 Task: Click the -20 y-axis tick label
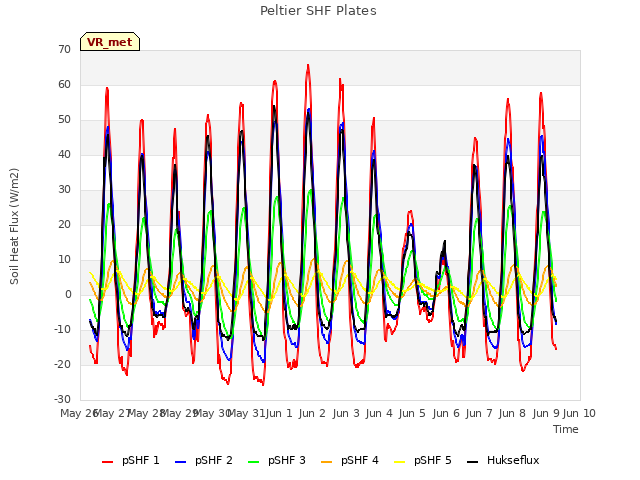coord(63,364)
